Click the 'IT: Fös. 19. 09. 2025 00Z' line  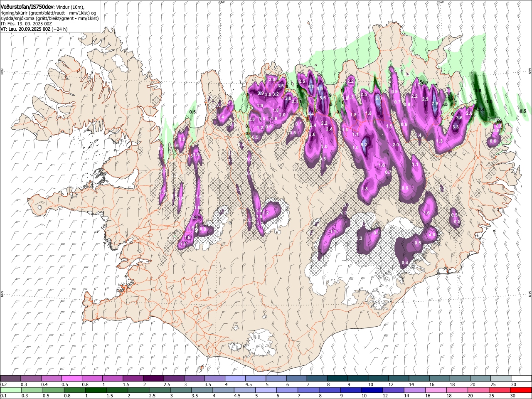26,24
